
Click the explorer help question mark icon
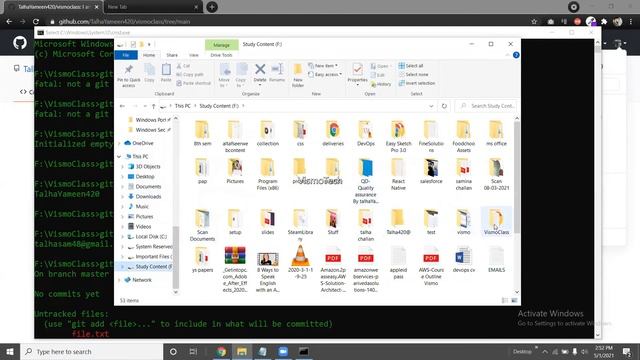click(x=516, y=55)
